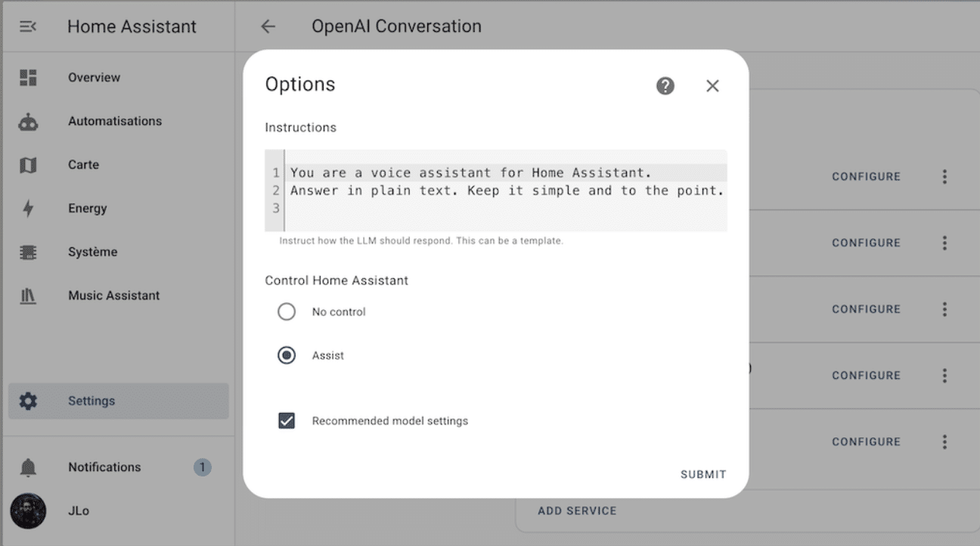Open the Carte map icon
This screenshot has width=980, height=546.
point(28,165)
